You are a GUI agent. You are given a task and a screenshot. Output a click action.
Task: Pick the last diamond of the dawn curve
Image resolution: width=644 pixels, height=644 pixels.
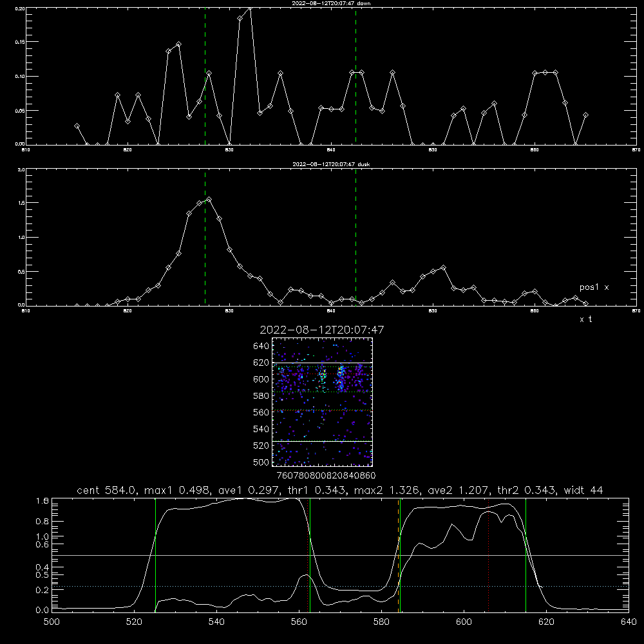click(585, 115)
